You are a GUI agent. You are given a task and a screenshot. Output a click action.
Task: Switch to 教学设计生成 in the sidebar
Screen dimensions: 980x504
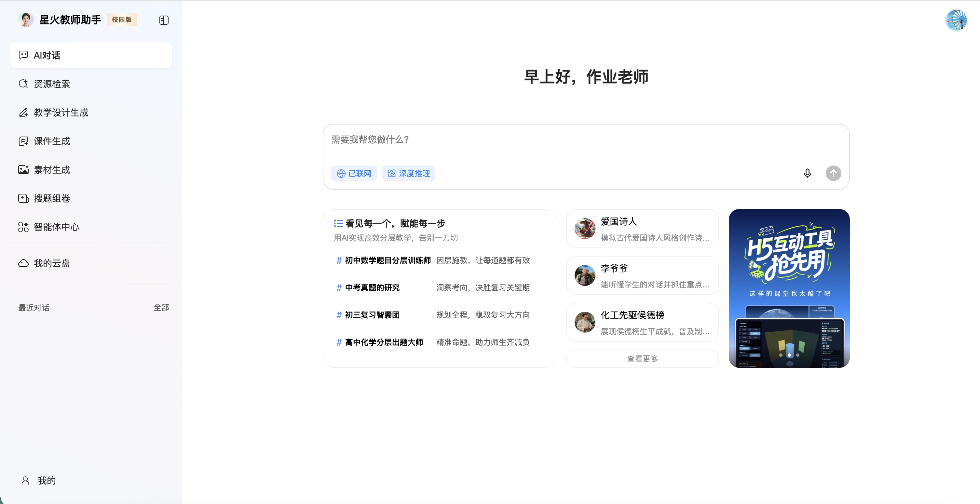[x=61, y=113]
